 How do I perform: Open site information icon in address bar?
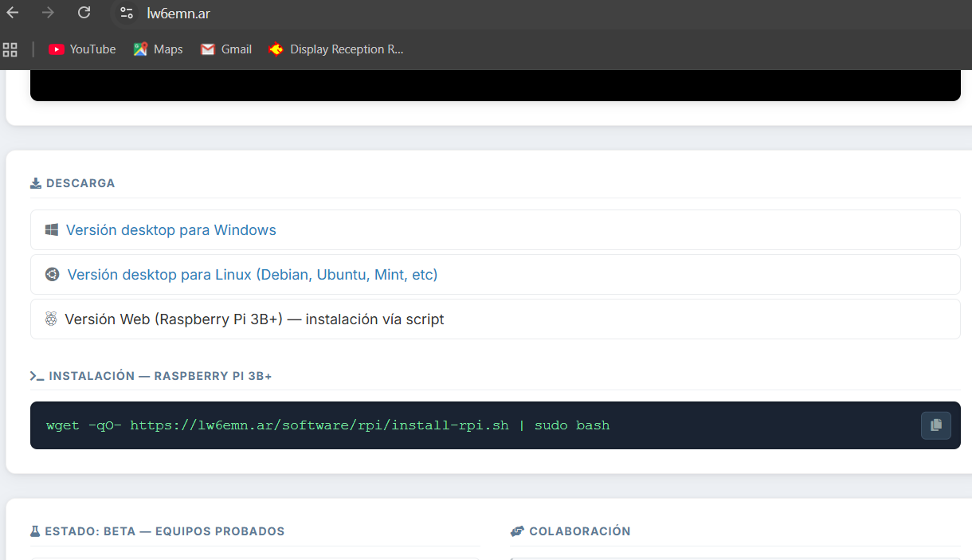pos(126,13)
